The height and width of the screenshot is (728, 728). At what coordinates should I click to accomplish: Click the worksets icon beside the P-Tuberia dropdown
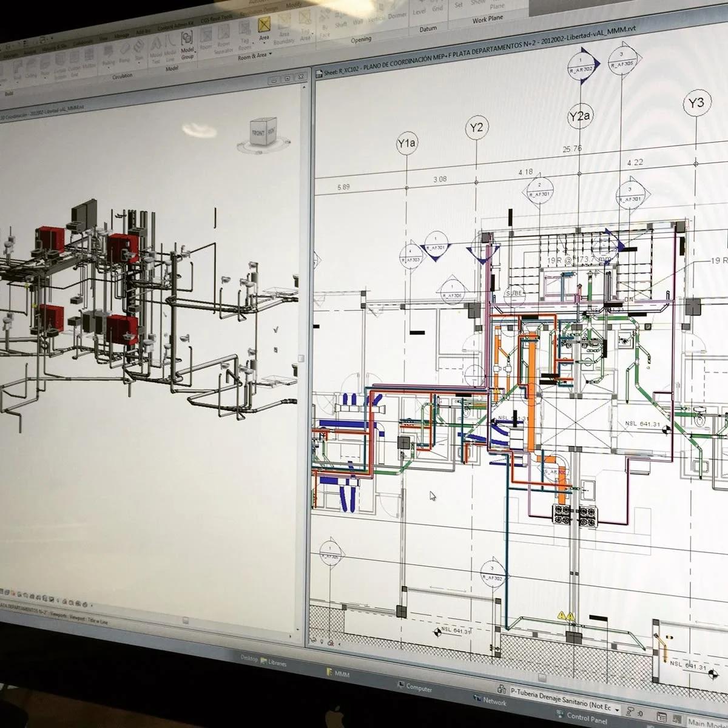(502, 689)
